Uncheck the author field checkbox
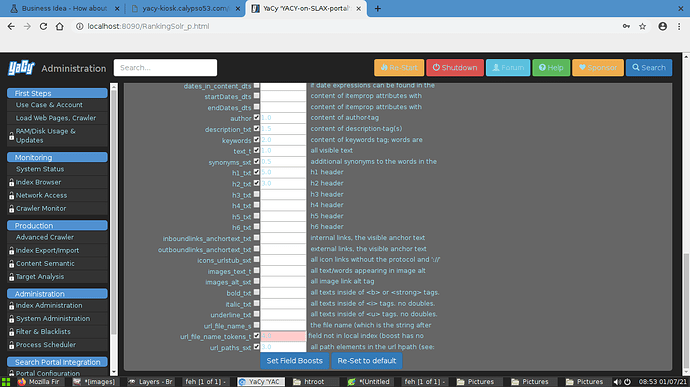 point(257,118)
